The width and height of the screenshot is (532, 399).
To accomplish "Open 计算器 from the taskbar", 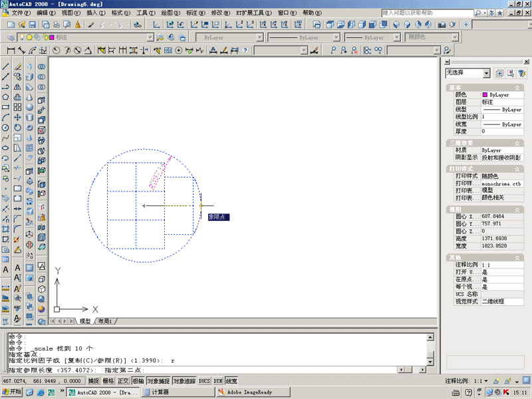I will tap(178, 392).
